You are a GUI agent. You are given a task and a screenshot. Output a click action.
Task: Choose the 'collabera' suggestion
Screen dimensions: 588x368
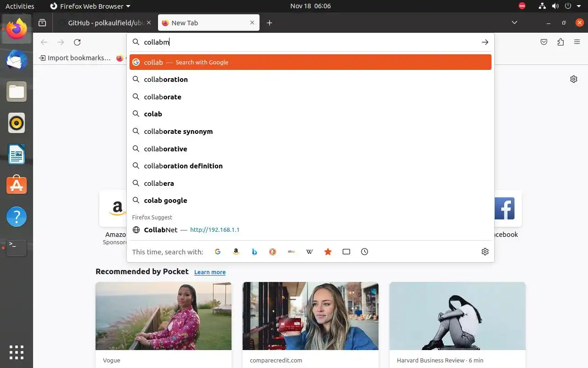(311, 184)
